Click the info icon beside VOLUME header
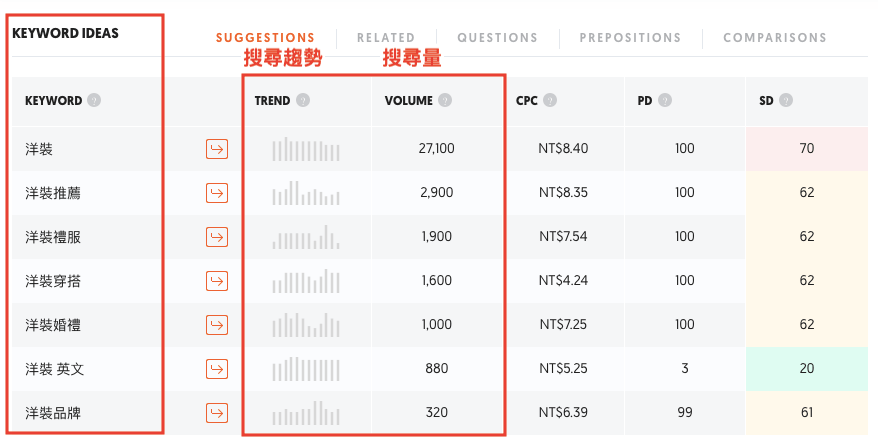Screen dimensions: 878x447 tap(445, 100)
